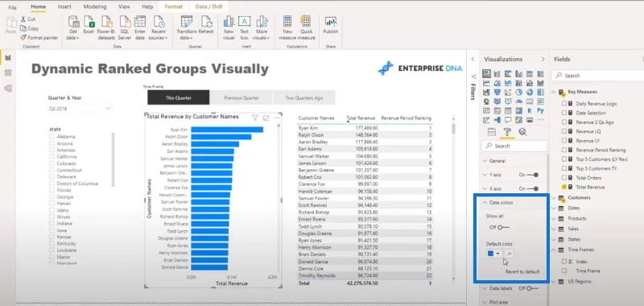Select the Previous Quarter button
The image size is (644, 306).
[x=242, y=97]
